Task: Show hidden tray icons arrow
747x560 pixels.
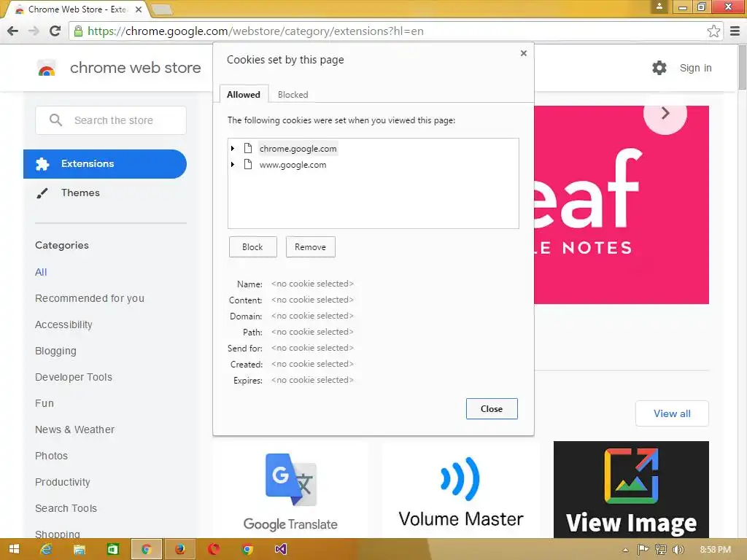Action: click(625, 550)
